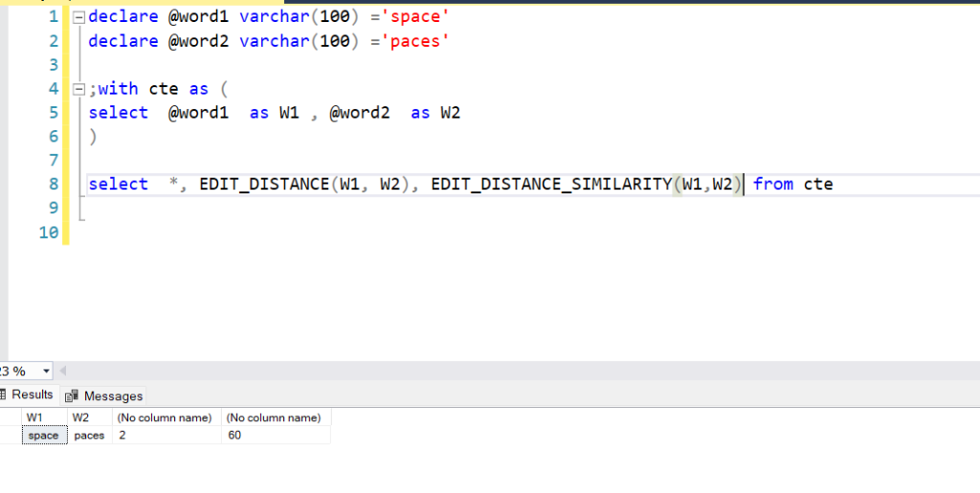980x493 pixels.
Task: Click the select keyword on line 5
Action: pyautogui.click(x=118, y=112)
